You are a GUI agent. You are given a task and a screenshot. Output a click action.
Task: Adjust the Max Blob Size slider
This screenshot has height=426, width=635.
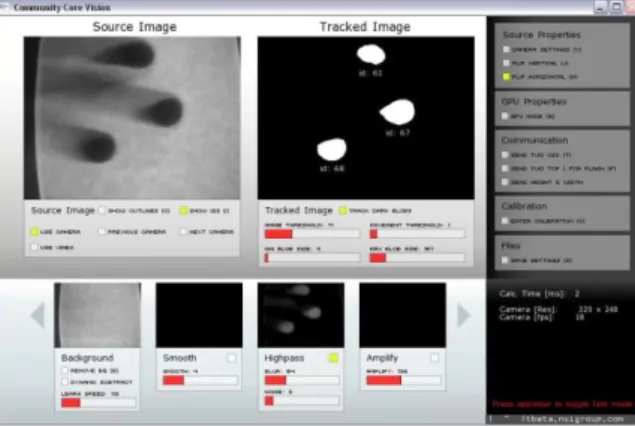pyautogui.click(x=417, y=258)
